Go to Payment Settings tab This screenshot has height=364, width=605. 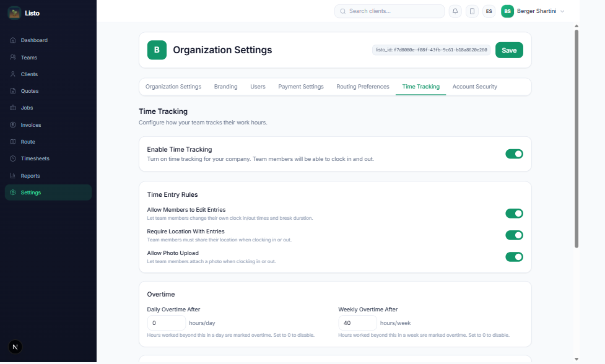point(301,87)
